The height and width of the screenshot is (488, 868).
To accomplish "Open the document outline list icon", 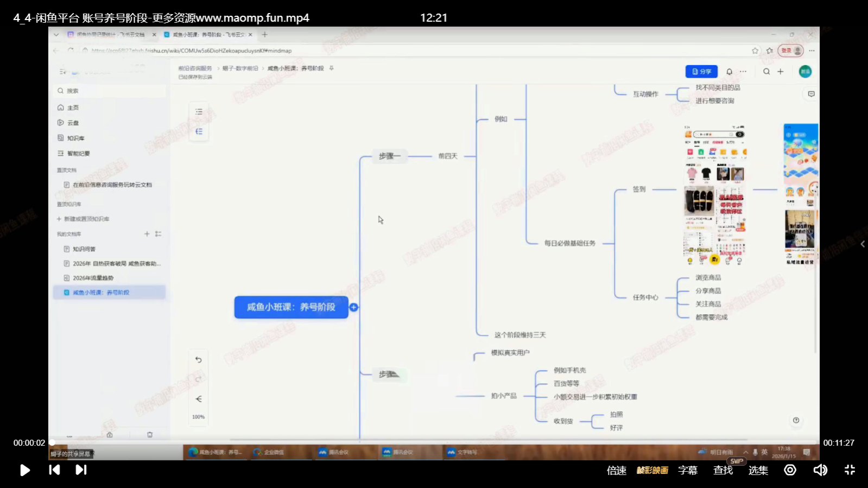I will tap(199, 112).
